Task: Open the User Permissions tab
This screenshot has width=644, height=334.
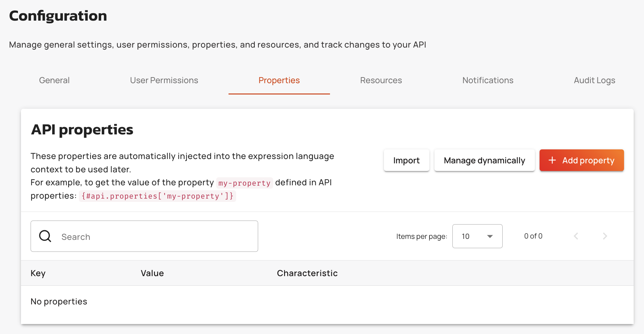Action: click(164, 81)
